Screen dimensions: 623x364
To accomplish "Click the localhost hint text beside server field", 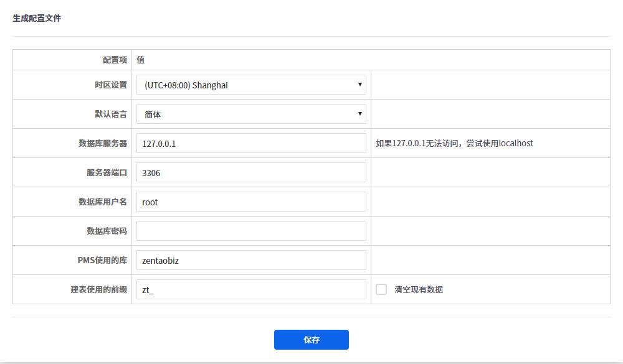I will [x=454, y=143].
